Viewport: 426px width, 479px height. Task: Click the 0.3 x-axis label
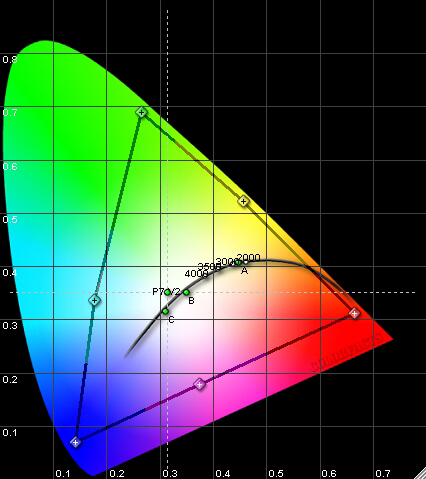pyautogui.click(x=170, y=473)
